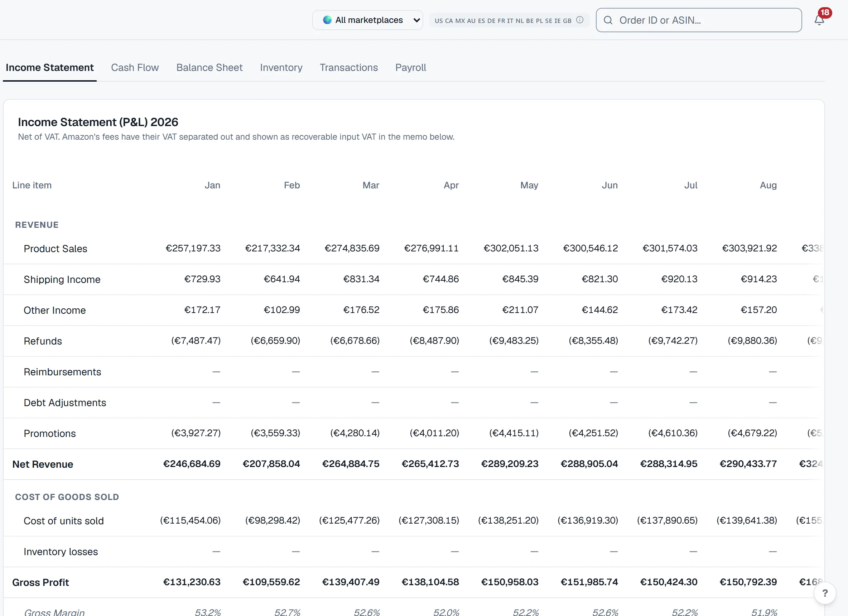
Task: Click the Product Sales row label
Action: (56, 249)
